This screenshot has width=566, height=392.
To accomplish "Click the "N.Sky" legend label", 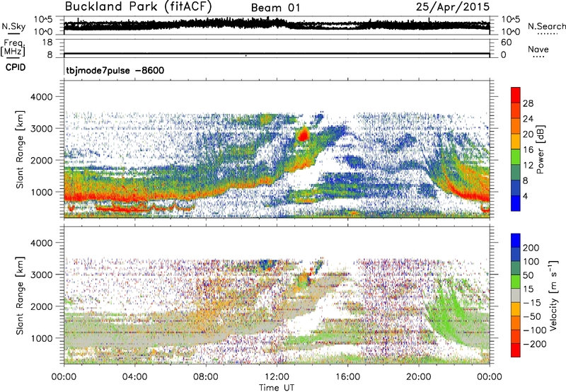I will tap(13, 26).
